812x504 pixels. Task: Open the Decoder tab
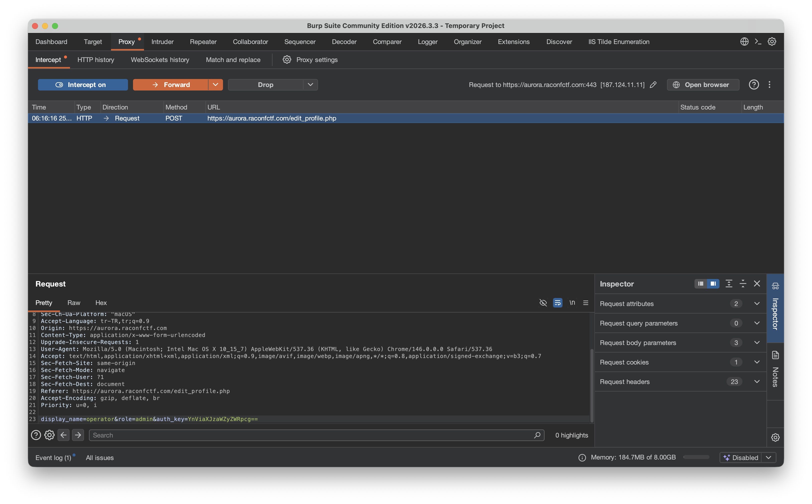click(344, 42)
